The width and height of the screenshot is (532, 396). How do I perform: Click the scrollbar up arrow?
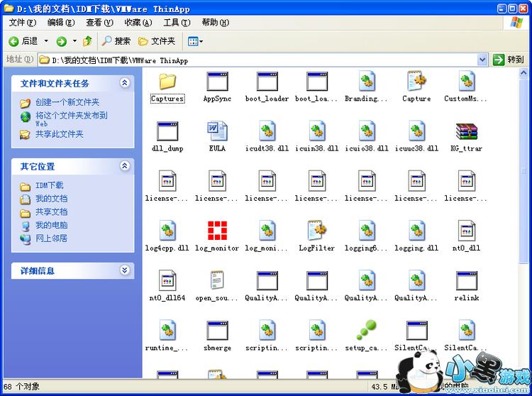tap(523, 72)
